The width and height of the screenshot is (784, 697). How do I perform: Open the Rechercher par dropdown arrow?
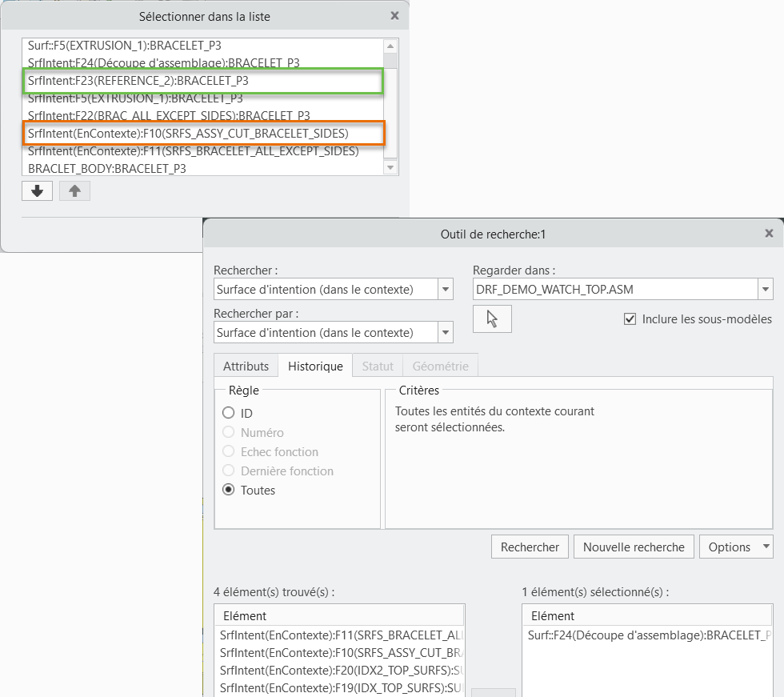pos(446,333)
